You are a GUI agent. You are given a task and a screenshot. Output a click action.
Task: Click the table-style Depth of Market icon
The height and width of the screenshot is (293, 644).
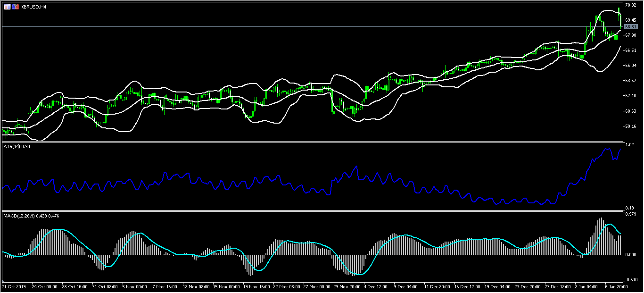(x=7, y=7)
